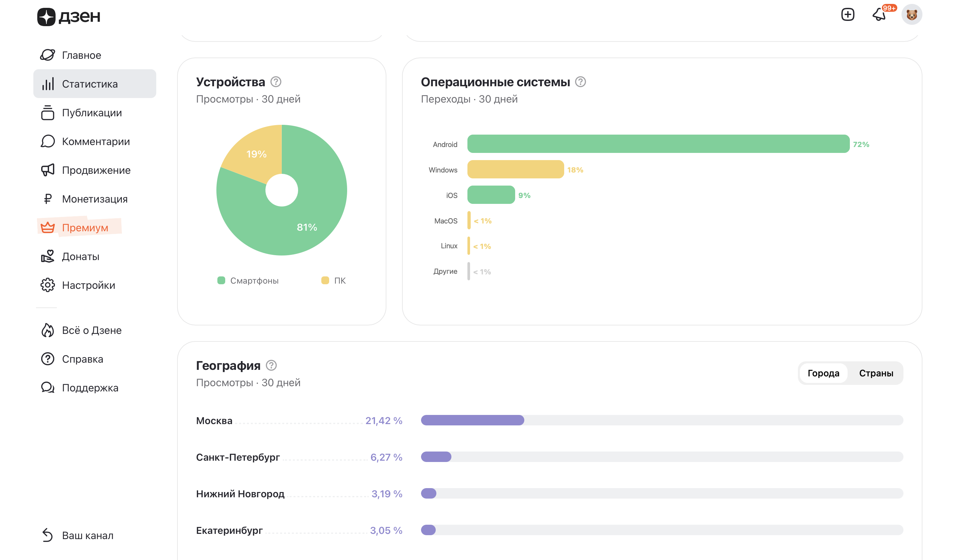
Task: Switch geography view to Страны
Action: pyautogui.click(x=876, y=373)
